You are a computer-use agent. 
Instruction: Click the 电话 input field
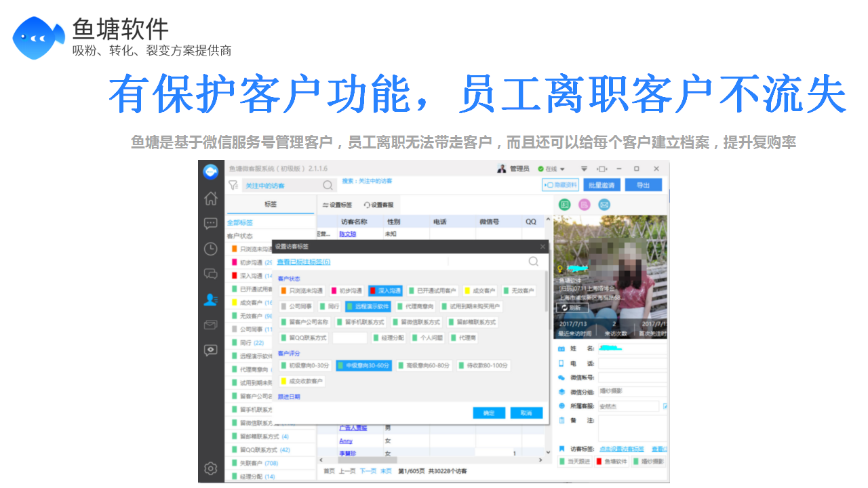(633, 363)
